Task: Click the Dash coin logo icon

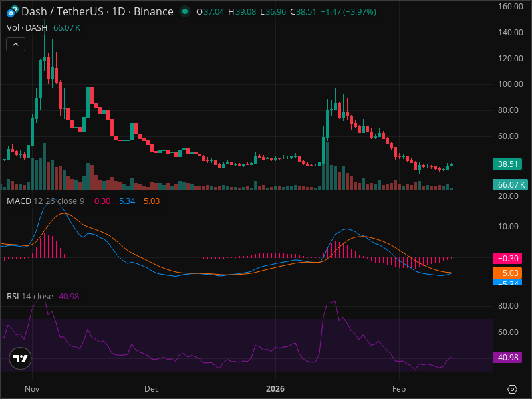Action: point(12,11)
